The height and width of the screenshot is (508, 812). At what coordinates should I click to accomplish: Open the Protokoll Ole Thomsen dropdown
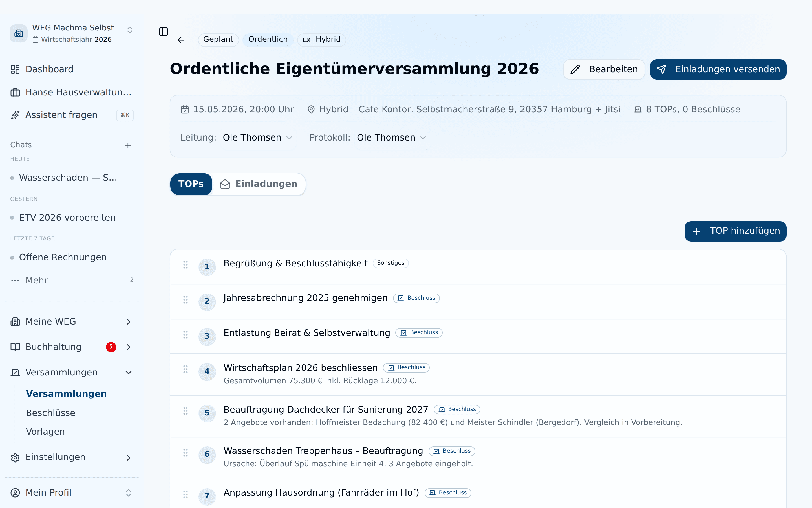pos(392,138)
